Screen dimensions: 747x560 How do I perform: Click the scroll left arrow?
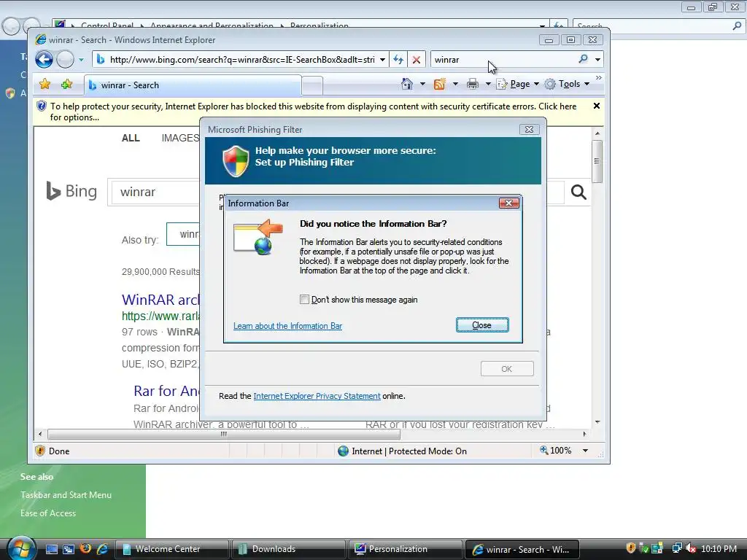[40, 435]
